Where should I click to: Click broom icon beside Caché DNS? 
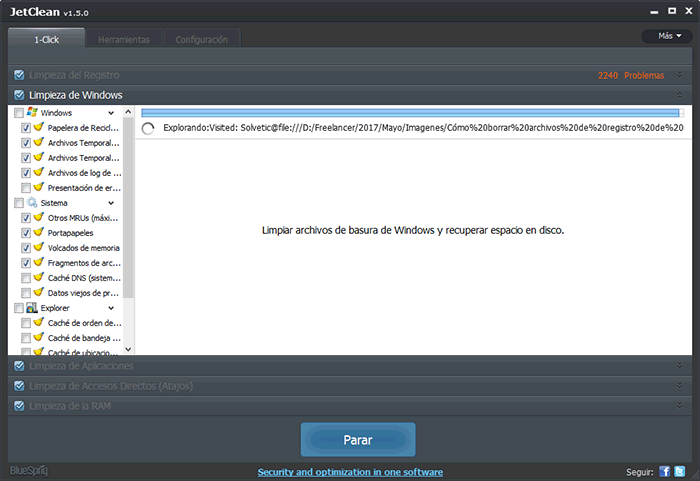[39, 277]
